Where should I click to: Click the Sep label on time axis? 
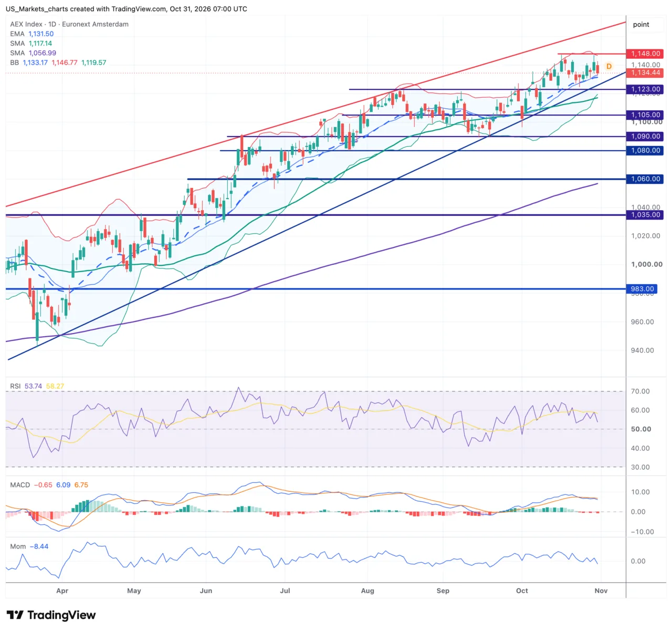click(x=443, y=590)
